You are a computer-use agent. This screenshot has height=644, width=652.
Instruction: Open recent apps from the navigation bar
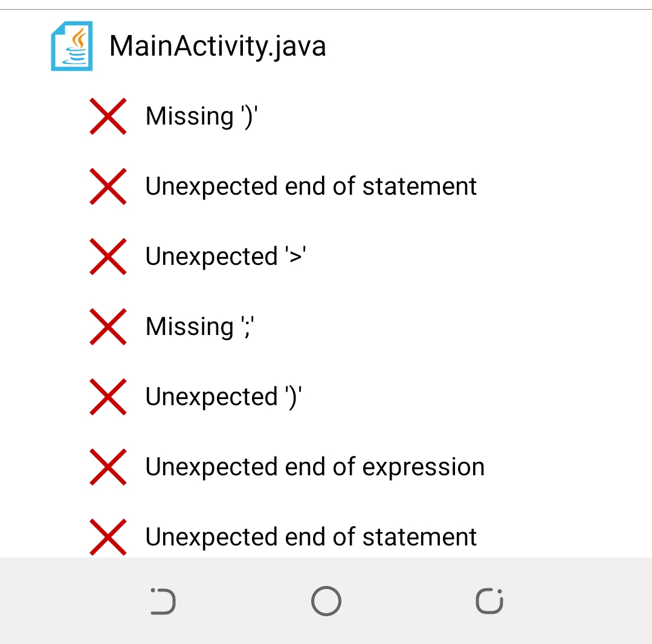[489, 601]
